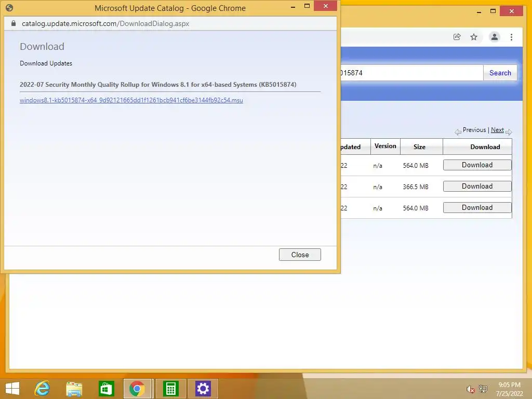The width and height of the screenshot is (532, 399).
Task: Click the muted volume tray icon
Action: 470,389
